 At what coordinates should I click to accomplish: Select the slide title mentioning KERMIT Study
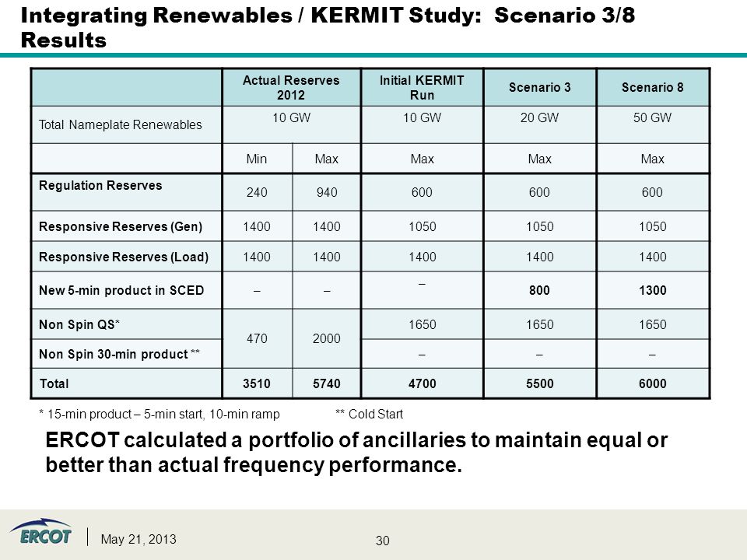point(328,28)
